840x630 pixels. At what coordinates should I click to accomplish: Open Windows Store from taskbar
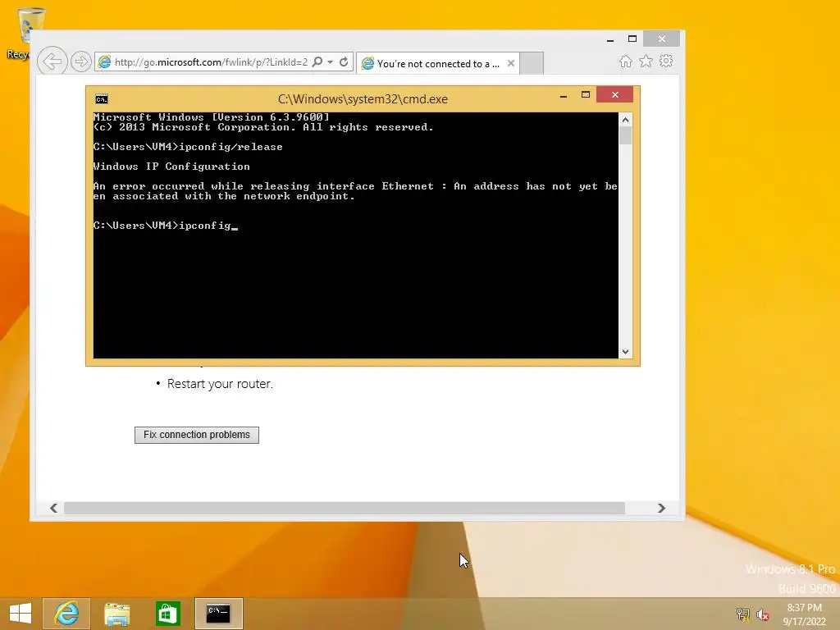(167, 614)
